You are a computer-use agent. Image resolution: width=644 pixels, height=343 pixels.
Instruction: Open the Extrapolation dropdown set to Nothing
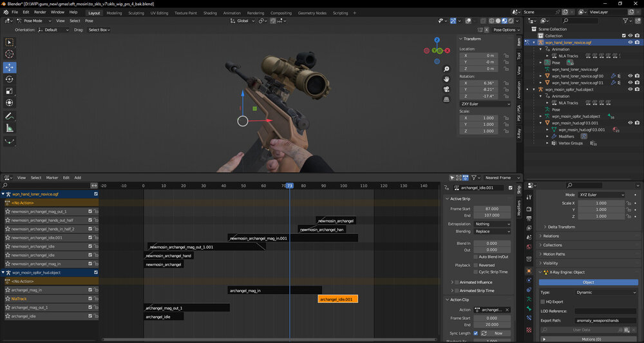pos(492,224)
